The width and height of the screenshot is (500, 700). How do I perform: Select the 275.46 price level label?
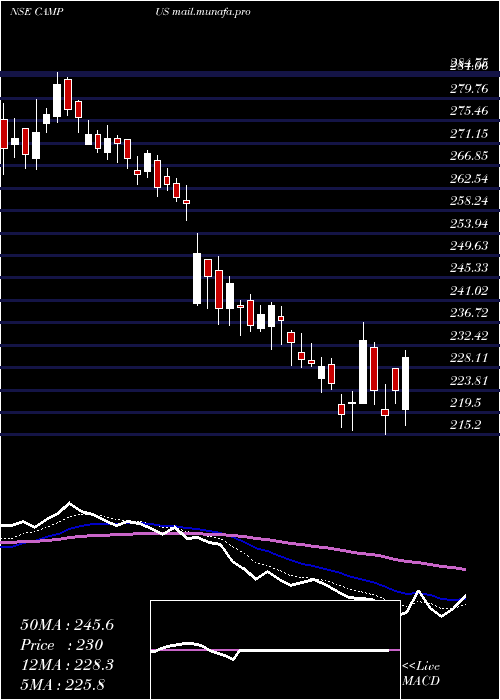[x=469, y=111]
